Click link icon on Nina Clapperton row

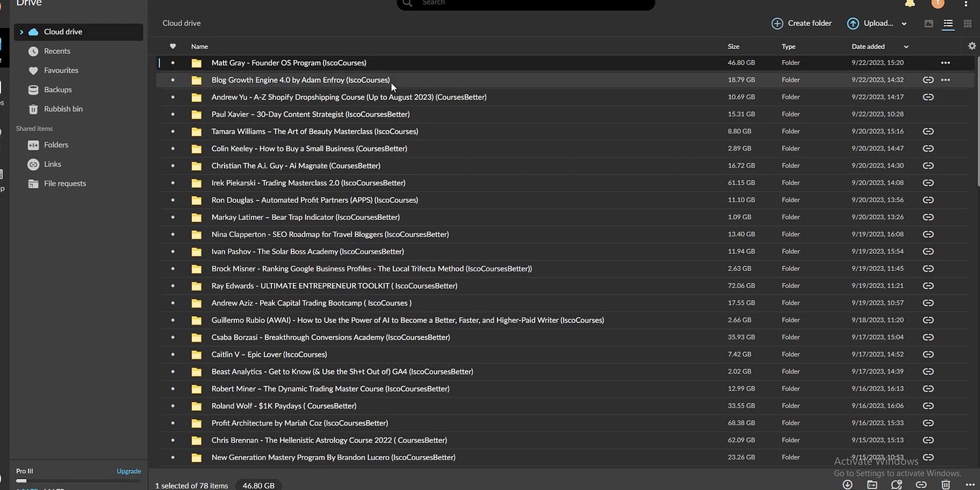928,235
